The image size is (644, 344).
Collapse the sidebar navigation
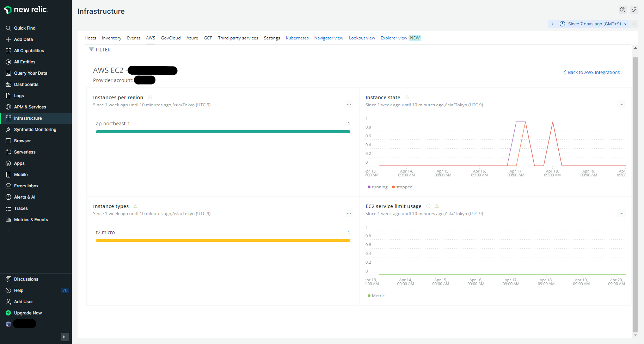(65, 337)
